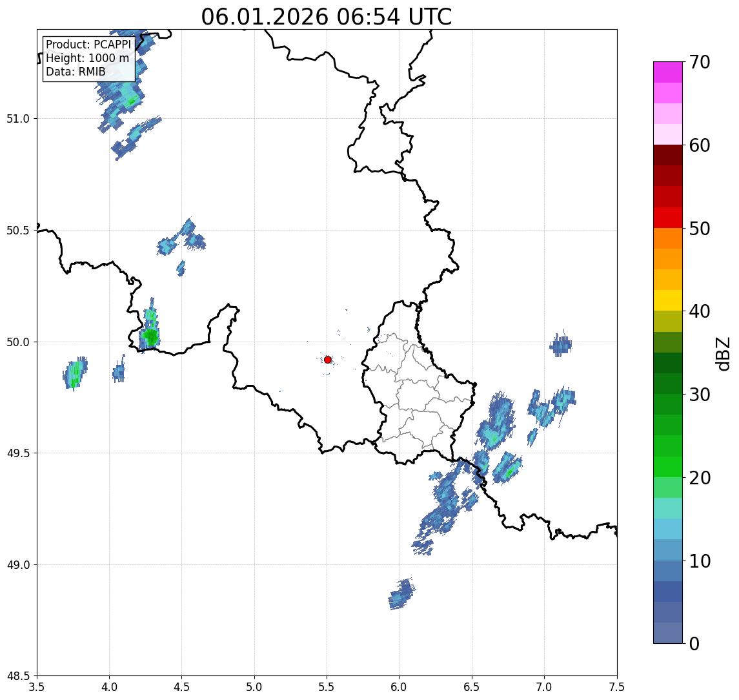Click the longitude axis label 4.5
The image size is (739, 700).
tap(182, 687)
